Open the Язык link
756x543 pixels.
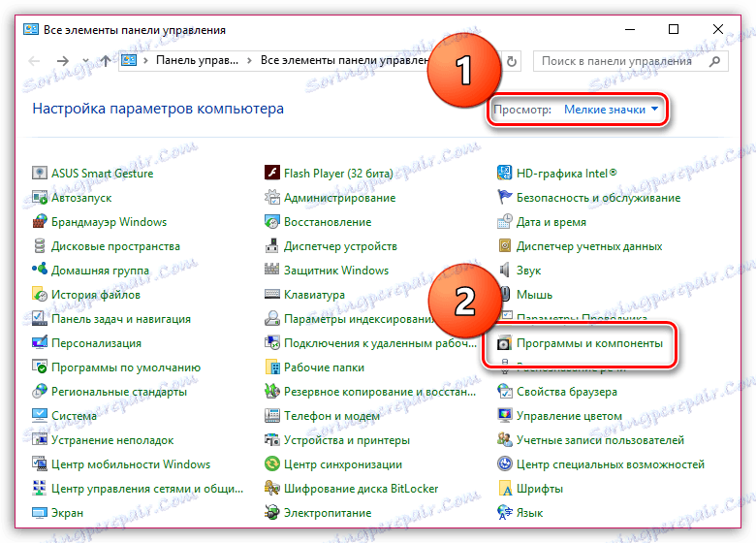pyautogui.click(x=529, y=512)
